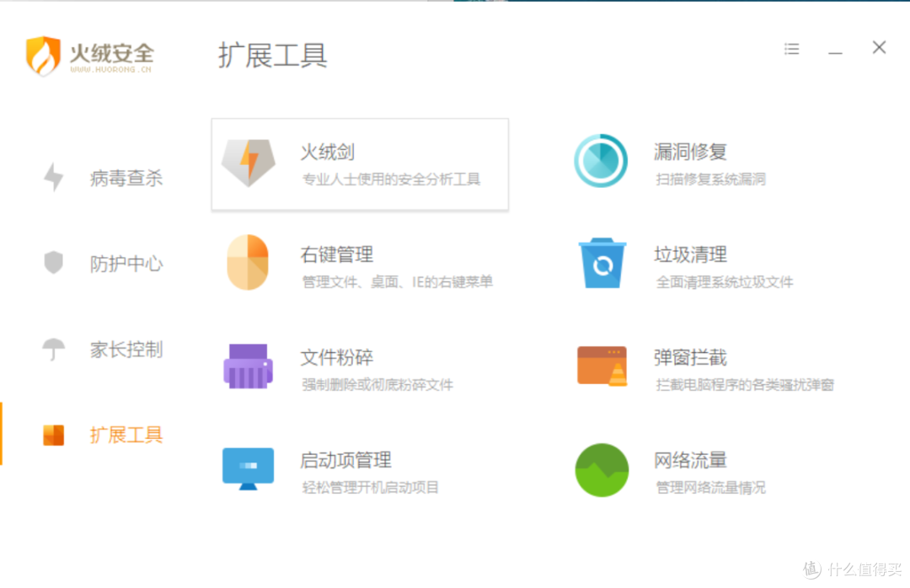Open the 垃圾清理 blue trash bin icon
Viewport: 910px width, 588px height.
(x=602, y=263)
